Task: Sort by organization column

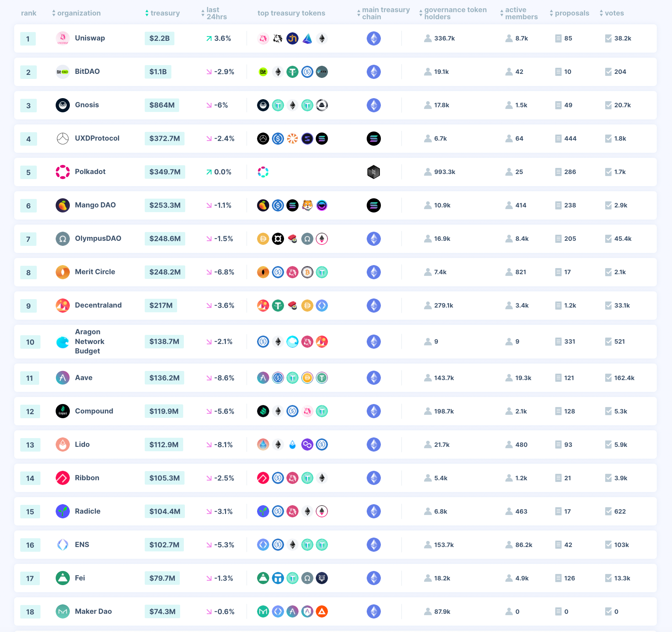Action: tap(76, 13)
